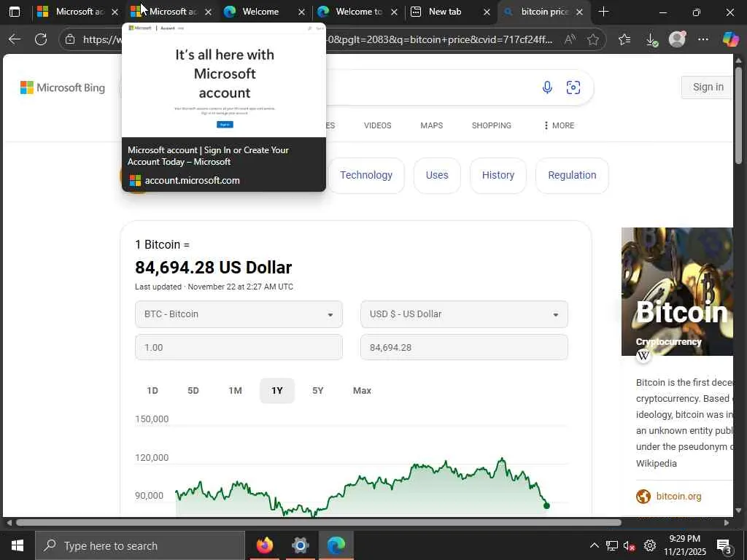Select the 1M chart range
Viewport: 747px width, 560px height.
[235, 391]
